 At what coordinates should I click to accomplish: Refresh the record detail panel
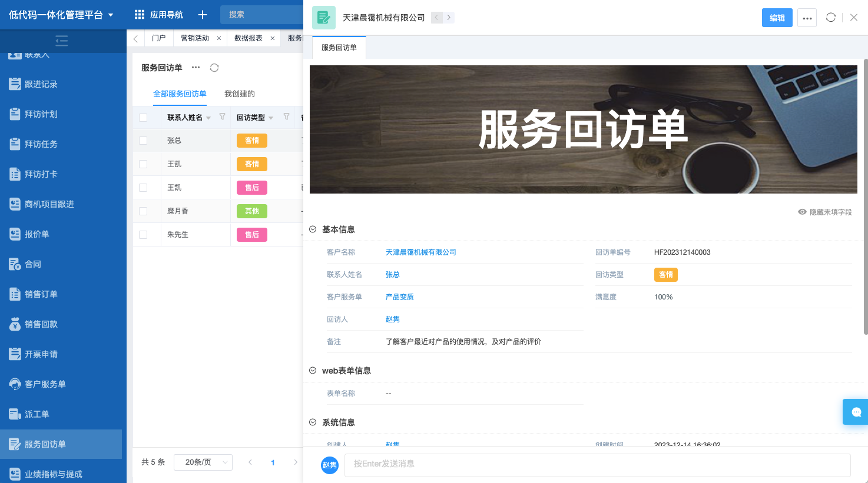pos(830,18)
